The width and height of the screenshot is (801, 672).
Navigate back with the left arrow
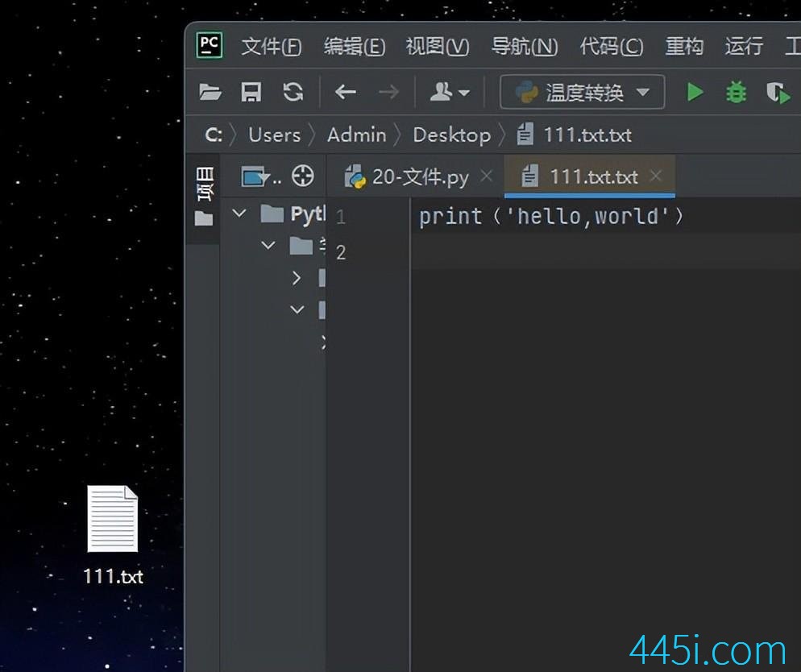[x=346, y=93]
